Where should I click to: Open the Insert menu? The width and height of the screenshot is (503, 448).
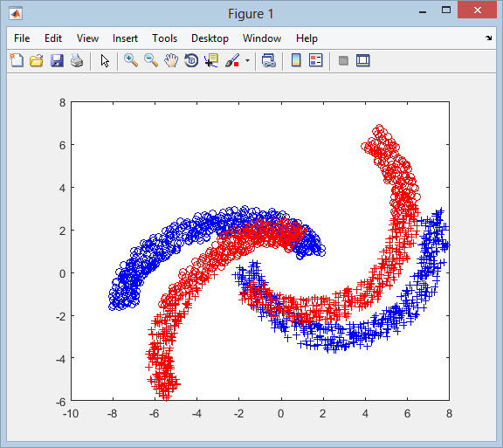[125, 38]
